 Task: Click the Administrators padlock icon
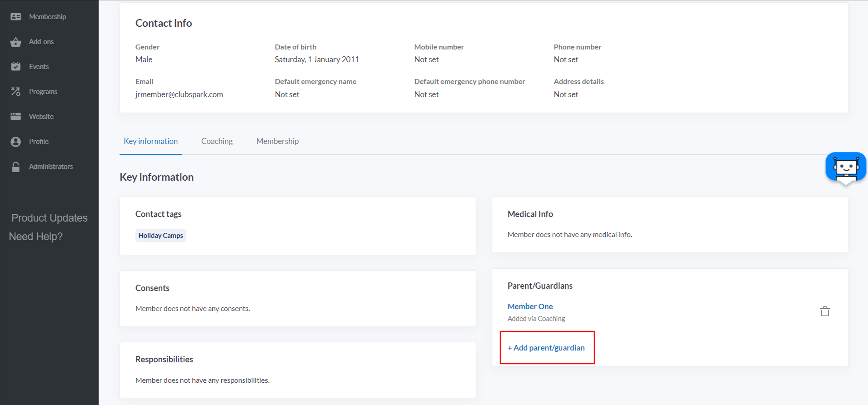pyautogui.click(x=16, y=167)
